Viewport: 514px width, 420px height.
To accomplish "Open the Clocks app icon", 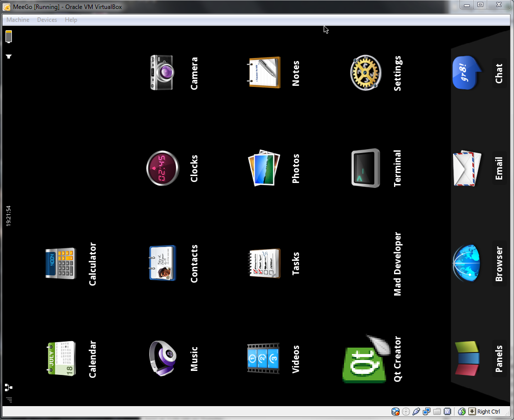I will (x=162, y=168).
